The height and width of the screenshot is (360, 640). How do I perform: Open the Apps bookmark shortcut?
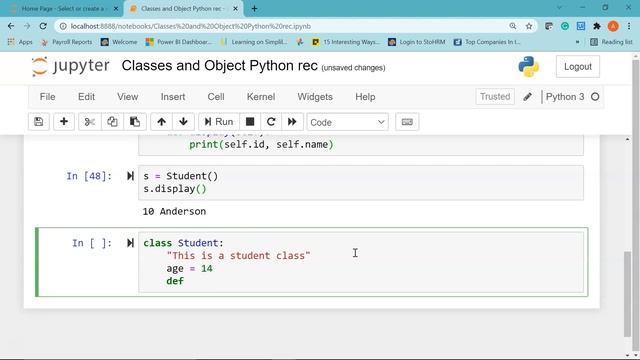(x=20, y=42)
